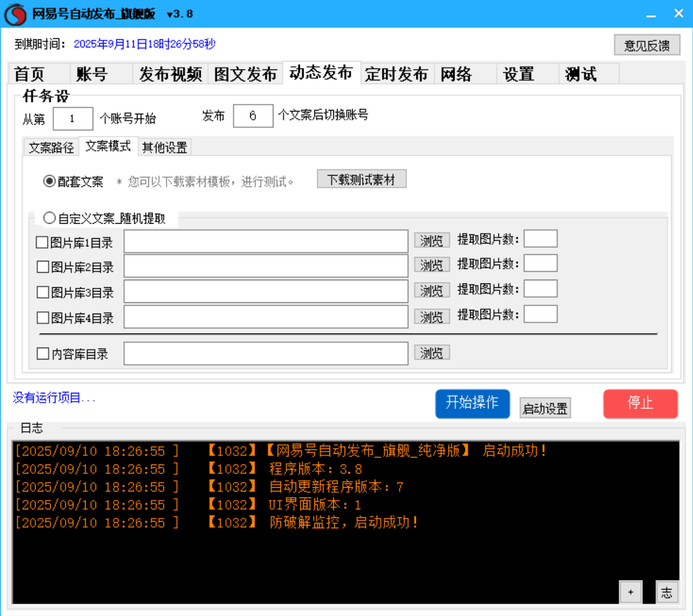Enable the 图片库1目录 checkbox
The image size is (693, 616).
42,242
